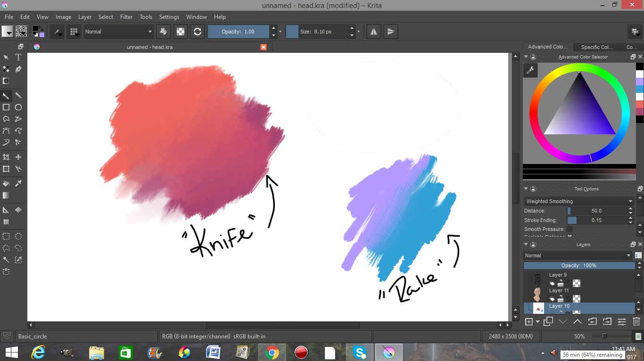This screenshot has height=361, width=644.
Task: Click the brush Opacity slider
Action: click(238, 32)
